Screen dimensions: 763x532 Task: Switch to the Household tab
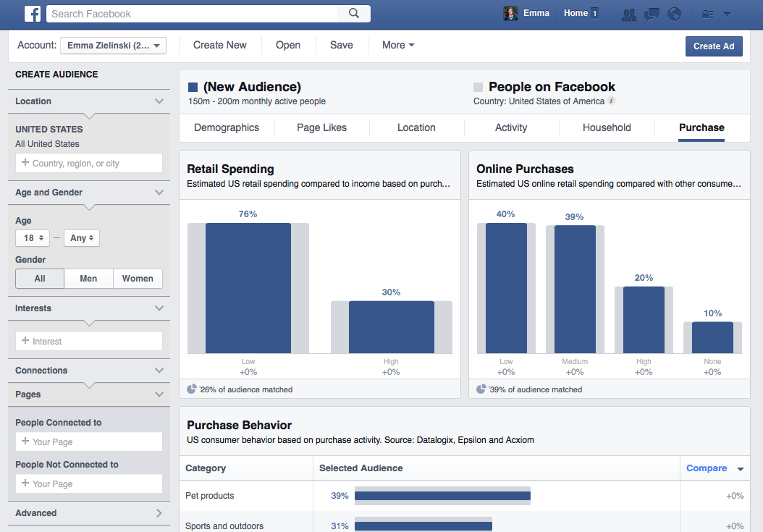coord(607,127)
